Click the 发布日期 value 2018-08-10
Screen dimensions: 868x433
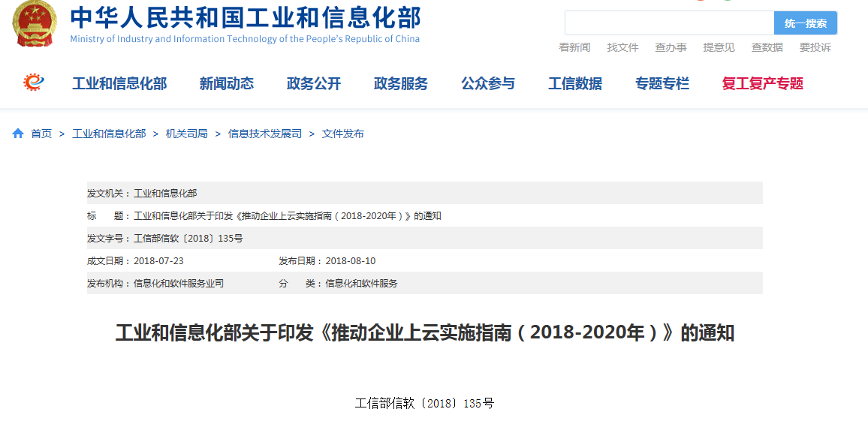click(x=351, y=261)
